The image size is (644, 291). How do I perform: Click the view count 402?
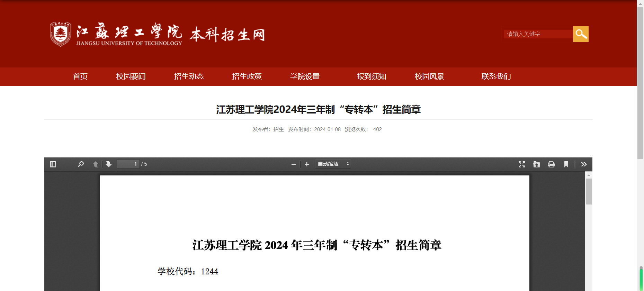click(x=377, y=129)
